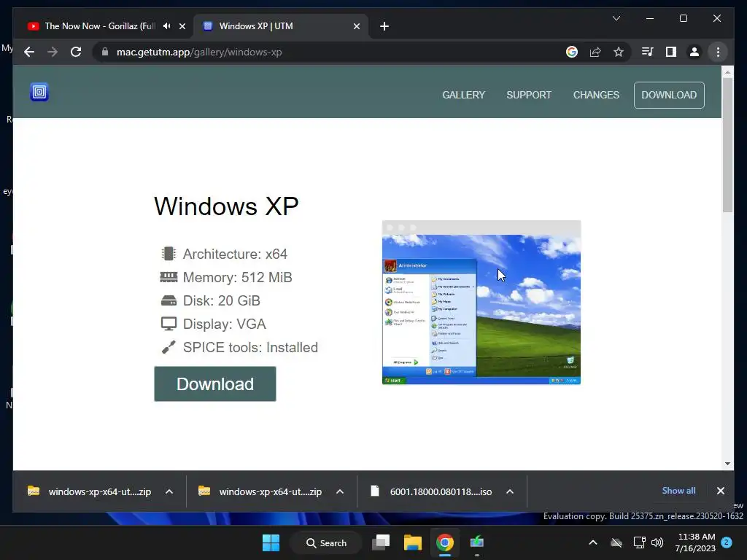Close the Windows XP UTM tab
The image size is (747, 560).
[x=356, y=26]
